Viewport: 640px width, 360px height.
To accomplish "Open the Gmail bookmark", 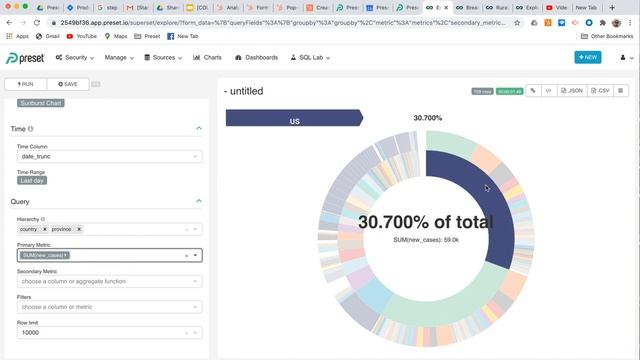I will point(48,36).
